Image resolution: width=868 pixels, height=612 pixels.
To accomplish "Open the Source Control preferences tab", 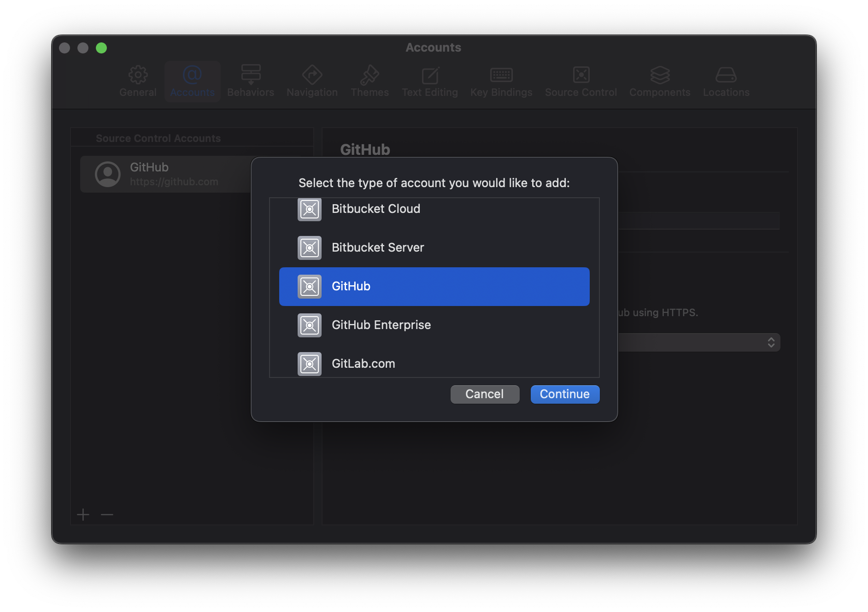I will pos(581,82).
